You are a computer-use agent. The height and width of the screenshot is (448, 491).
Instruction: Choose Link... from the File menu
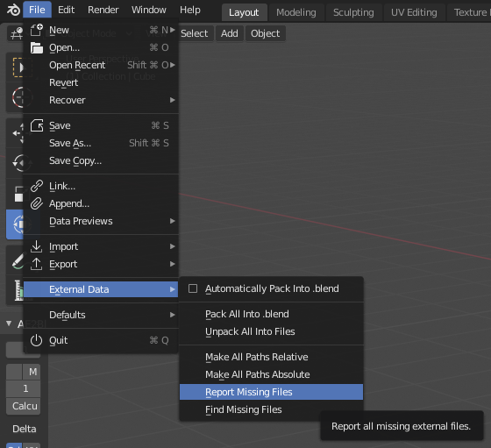101,186
